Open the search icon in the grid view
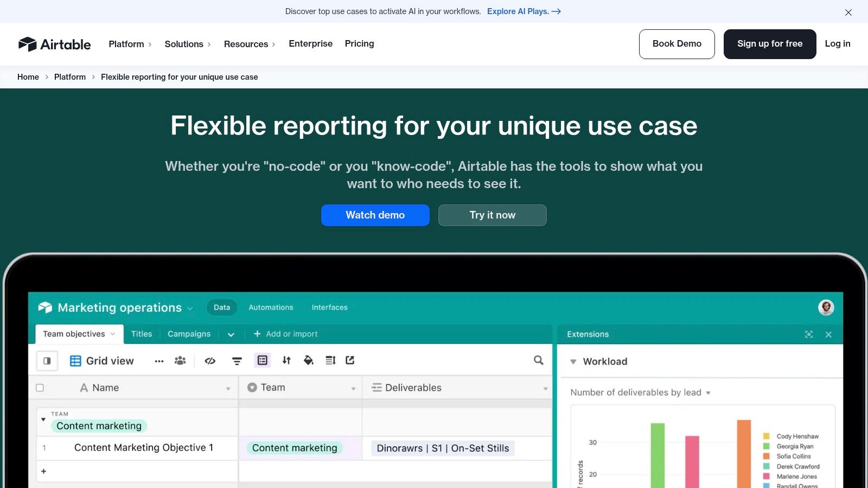This screenshot has width=868, height=488. point(538,360)
